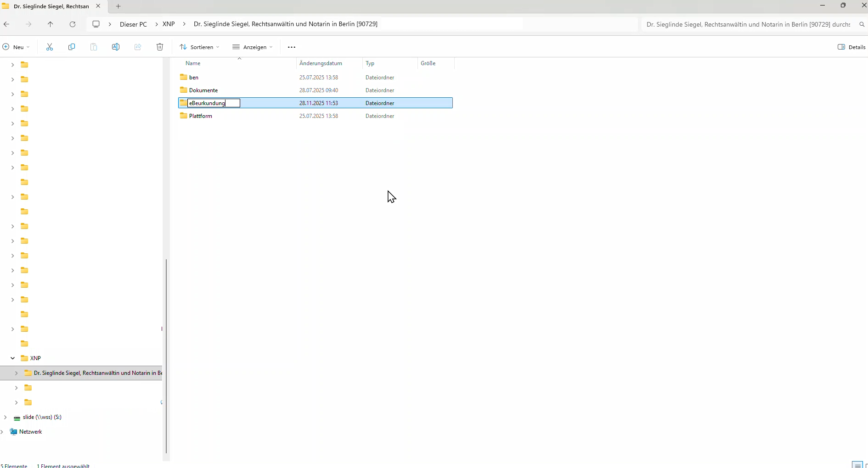Click the Refresh icon near address bar

pos(73,24)
